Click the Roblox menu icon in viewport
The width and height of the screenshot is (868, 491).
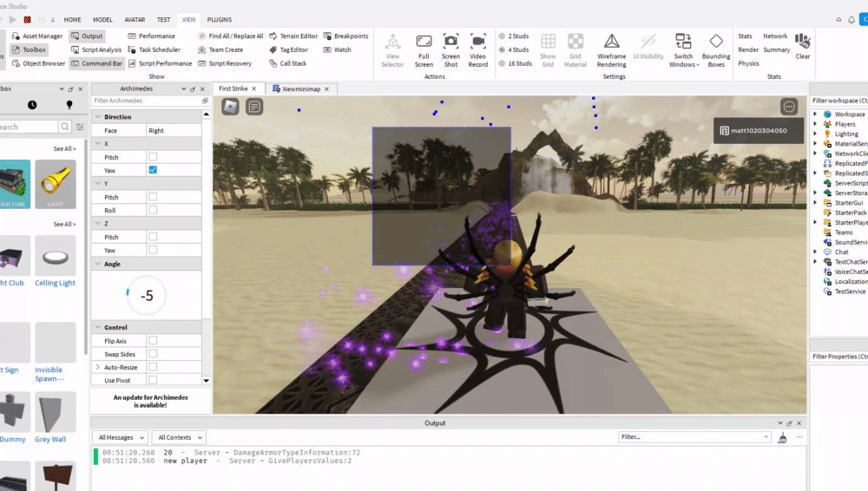[230, 107]
